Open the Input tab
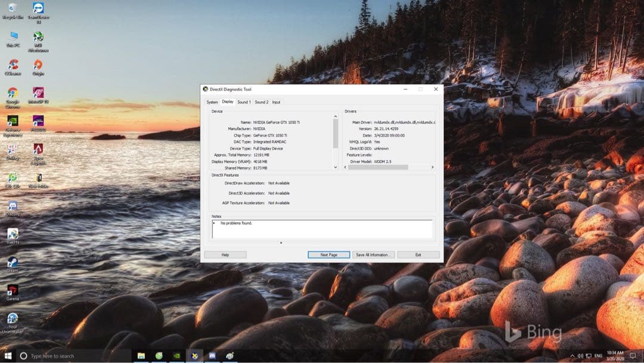This screenshot has width=644, height=363. (x=276, y=102)
